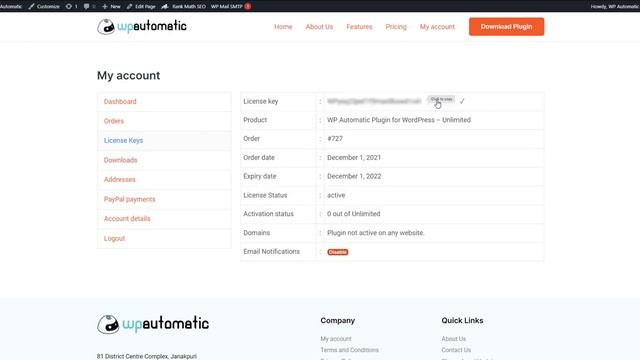The width and height of the screenshot is (640, 360).
Task: Click the copy button next to license key
Action: coord(441,99)
